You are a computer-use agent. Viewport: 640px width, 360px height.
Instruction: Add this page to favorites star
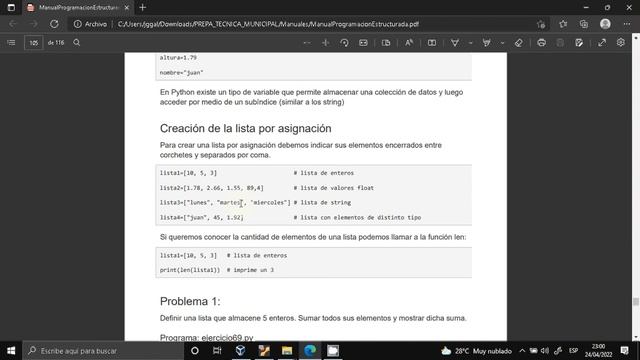[541, 24]
